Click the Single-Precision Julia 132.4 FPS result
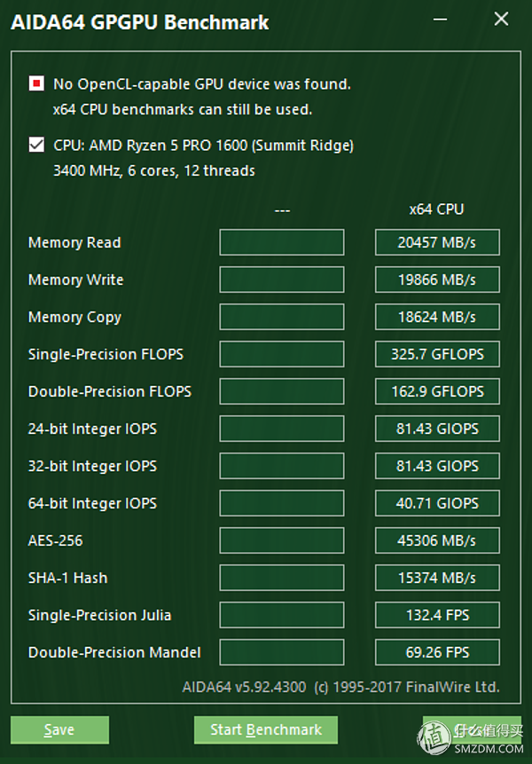 click(437, 615)
